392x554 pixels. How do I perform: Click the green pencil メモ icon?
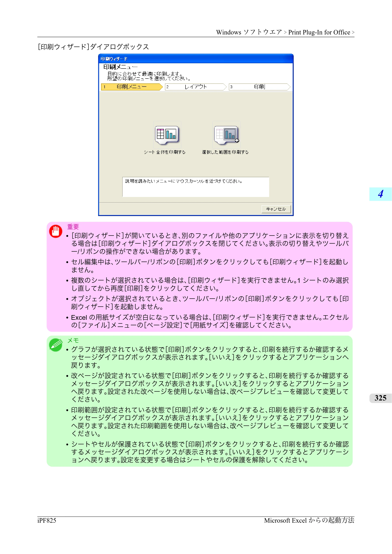click(x=56, y=345)
